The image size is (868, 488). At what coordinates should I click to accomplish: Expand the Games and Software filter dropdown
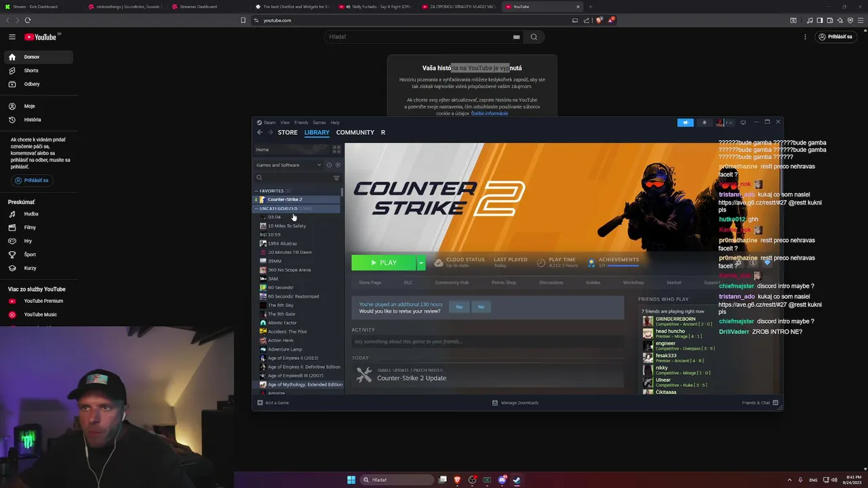[x=289, y=165]
